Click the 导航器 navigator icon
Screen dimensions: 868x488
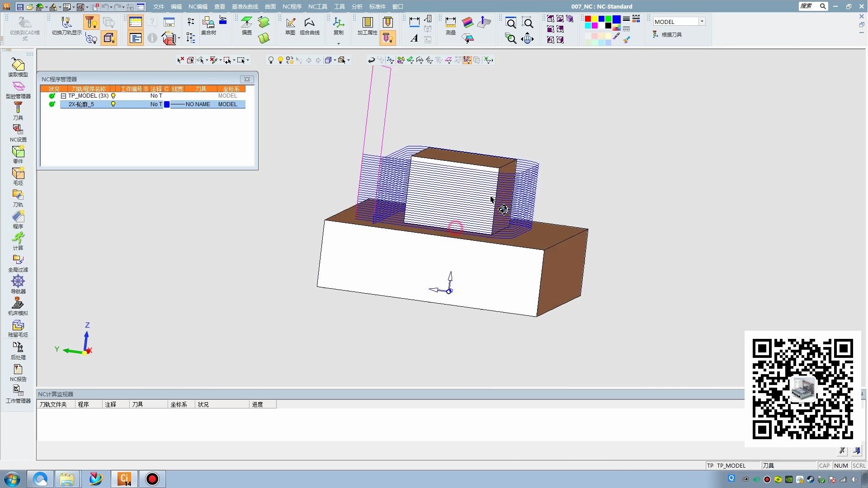pos(18,283)
